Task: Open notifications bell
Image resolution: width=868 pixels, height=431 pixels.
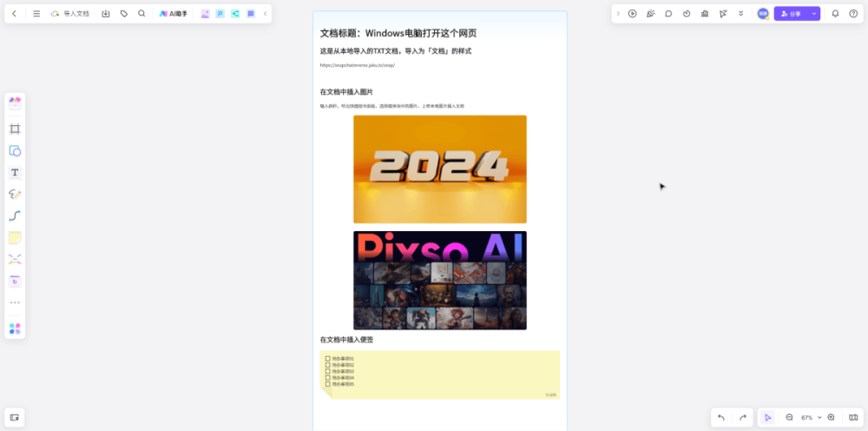Action: tap(835, 14)
